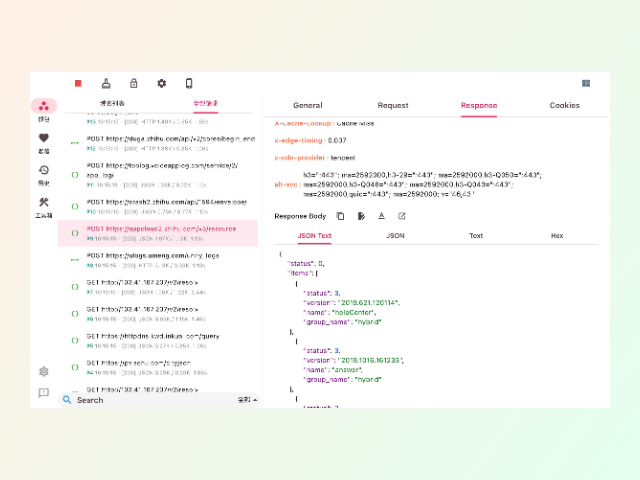Clear captured requests with the broom icon
The height and width of the screenshot is (480, 640).
106,83
